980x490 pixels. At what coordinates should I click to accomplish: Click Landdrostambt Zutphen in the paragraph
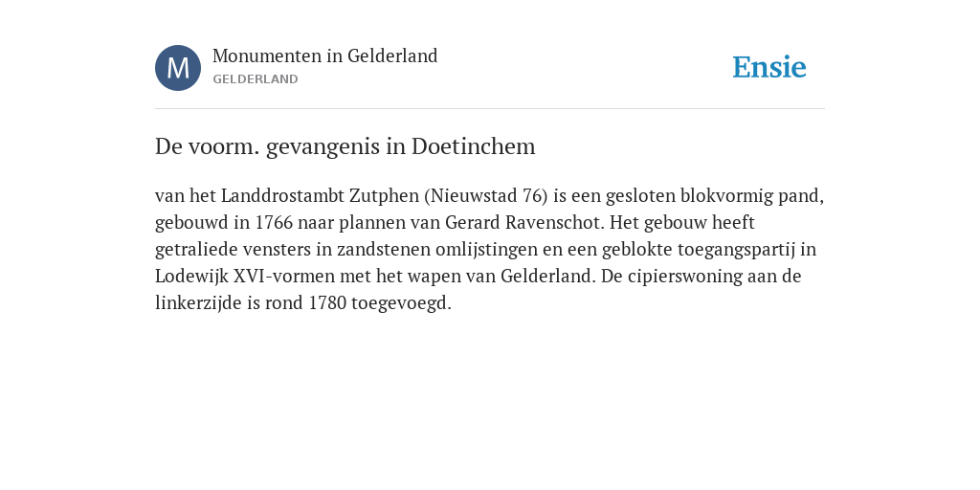click(x=320, y=195)
